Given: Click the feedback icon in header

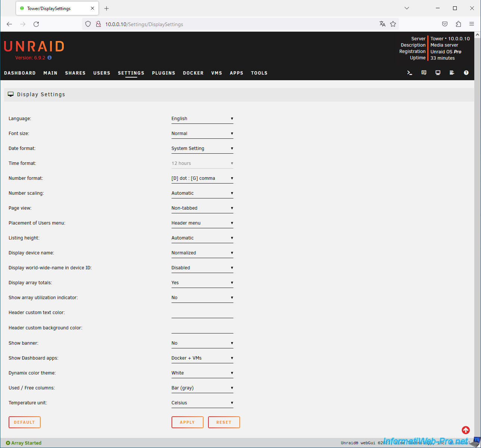Looking at the screenshot, I should [424, 73].
